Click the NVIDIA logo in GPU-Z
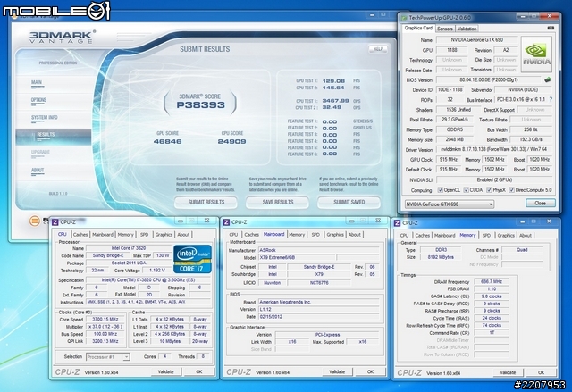Screen dimensions: 572x392 coord(536,54)
